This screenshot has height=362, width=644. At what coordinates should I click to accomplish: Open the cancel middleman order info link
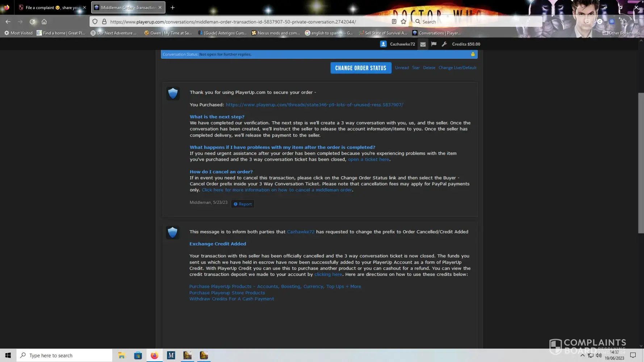[277, 190]
